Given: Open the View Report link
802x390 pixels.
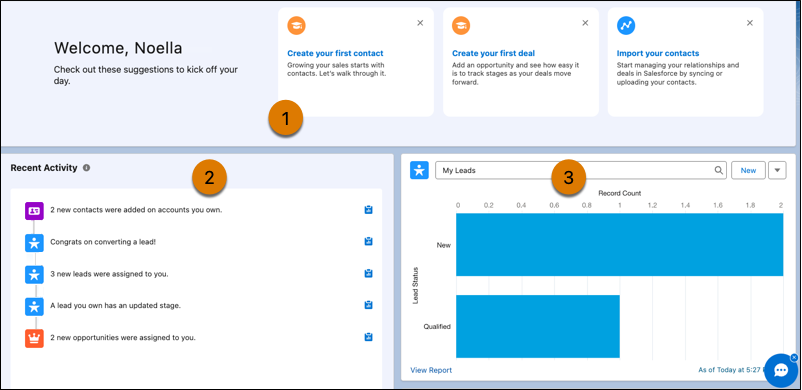Looking at the screenshot, I should tap(431, 370).
